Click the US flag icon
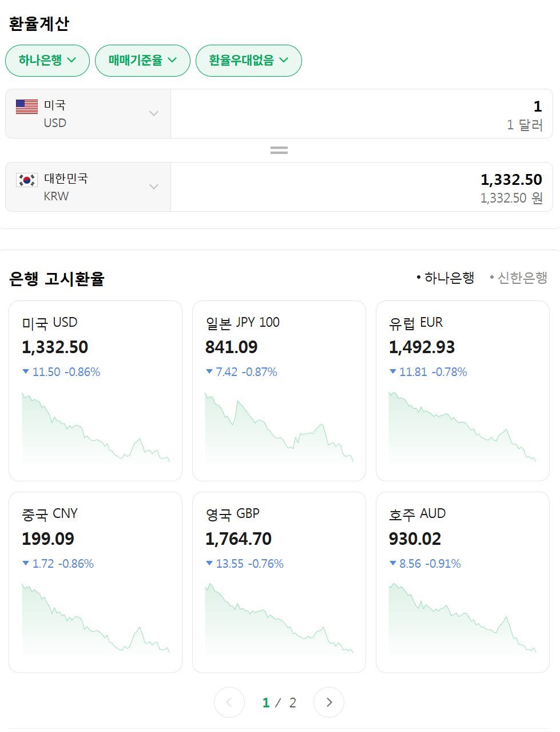 [27, 106]
